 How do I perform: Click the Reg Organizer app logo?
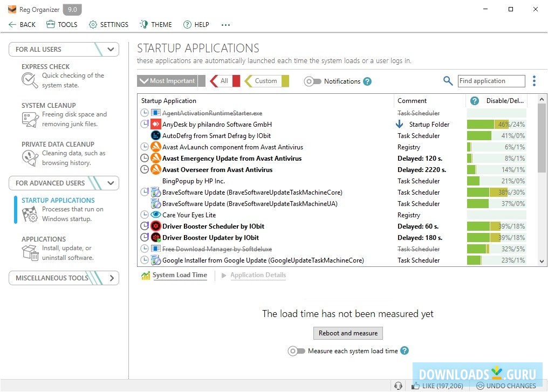(x=12, y=9)
